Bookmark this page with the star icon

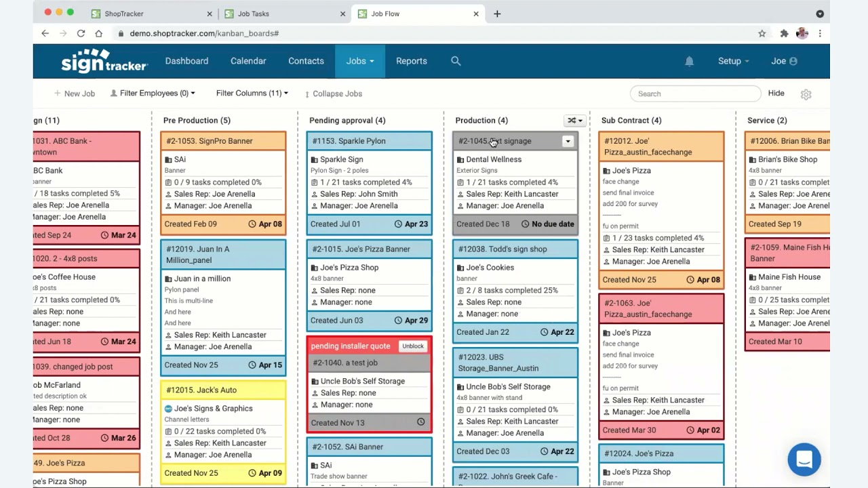click(762, 33)
